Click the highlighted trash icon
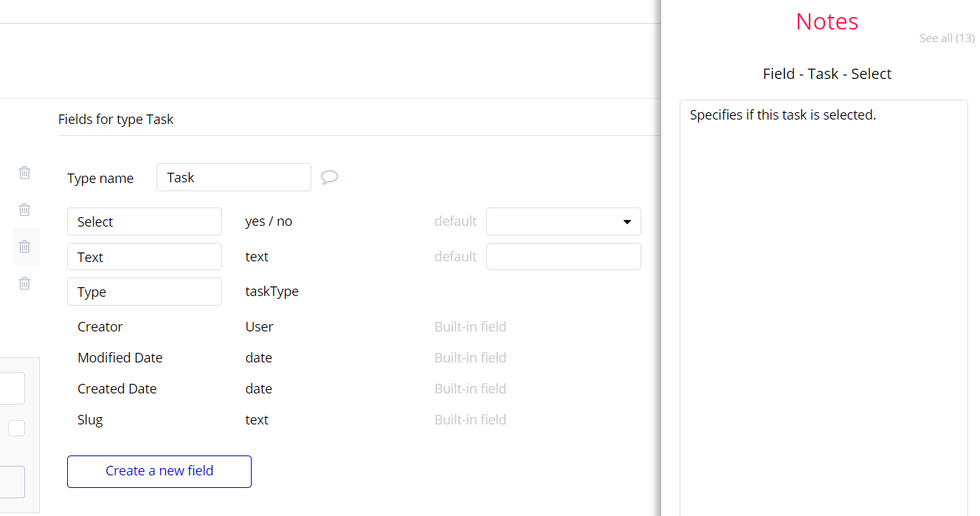 pos(24,247)
